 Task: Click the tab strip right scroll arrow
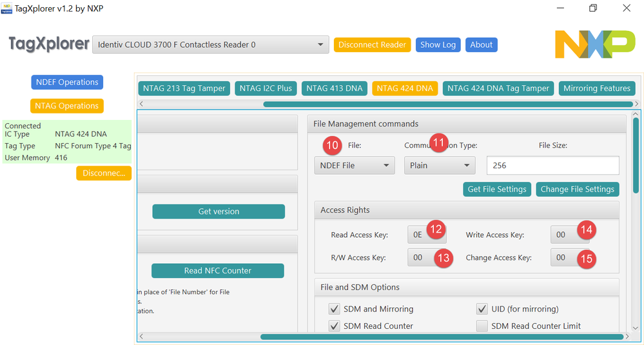pos(637,104)
